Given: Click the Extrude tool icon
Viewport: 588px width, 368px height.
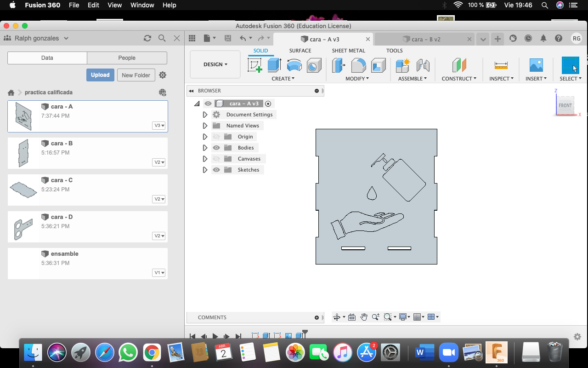Looking at the screenshot, I should [274, 65].
